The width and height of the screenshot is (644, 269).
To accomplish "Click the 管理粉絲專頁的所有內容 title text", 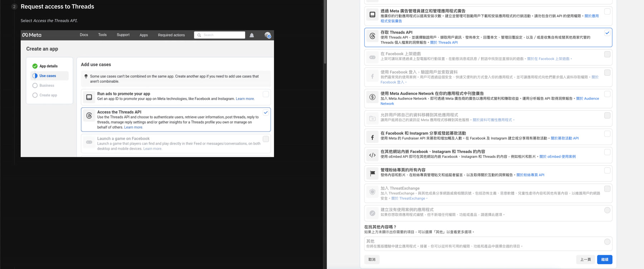I will tap(403, 170).
